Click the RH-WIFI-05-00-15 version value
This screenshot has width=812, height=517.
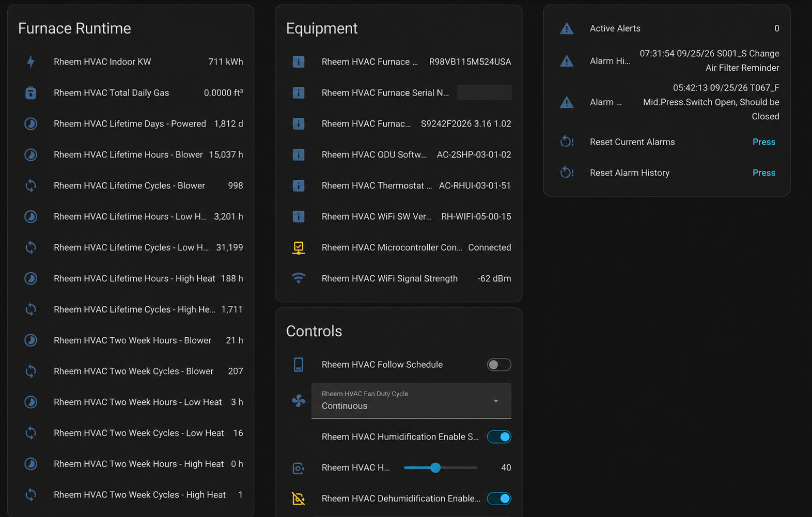tap(476, 216)
